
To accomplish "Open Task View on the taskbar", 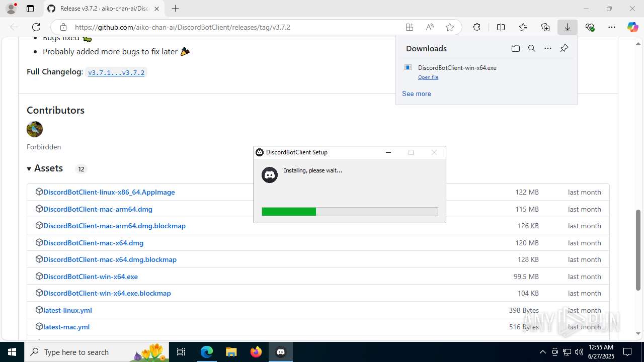I will [x=182, y=352].
